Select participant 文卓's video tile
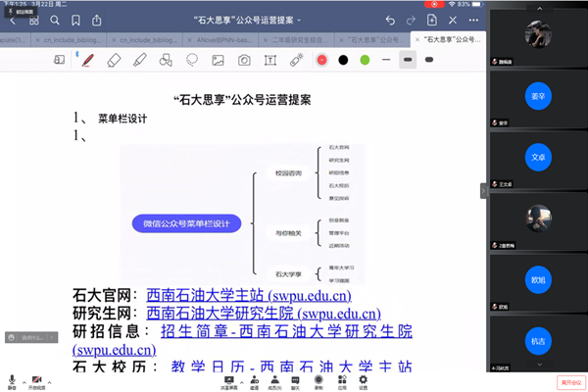Screen dimensions: 588x392 (536, 157)
